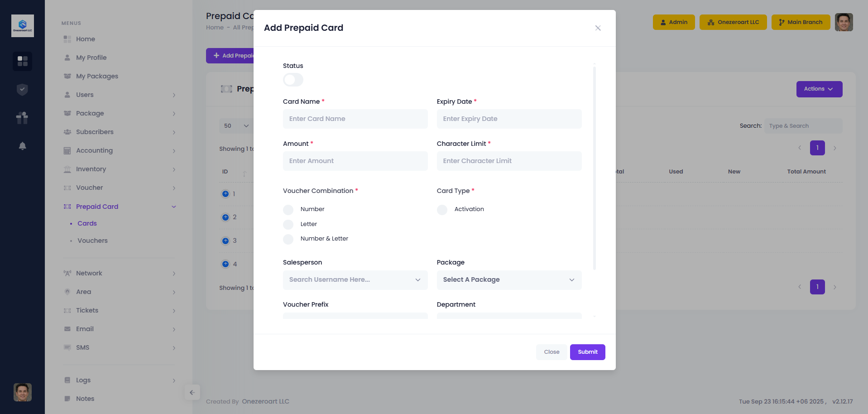Click the dashboard grid icon in left rail

tap(22, 61)
